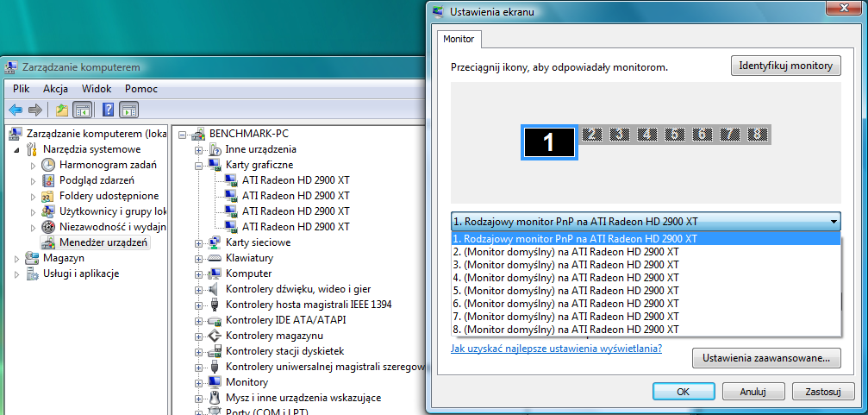Click the Magazyn storage icon
The width and height of the screenshot is (868, 415).
click(x=33, y=258)
